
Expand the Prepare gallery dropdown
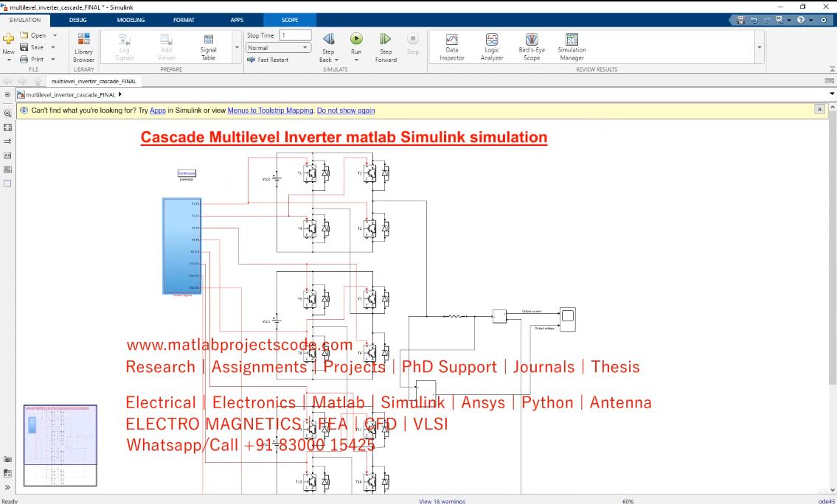coord(237,47)
